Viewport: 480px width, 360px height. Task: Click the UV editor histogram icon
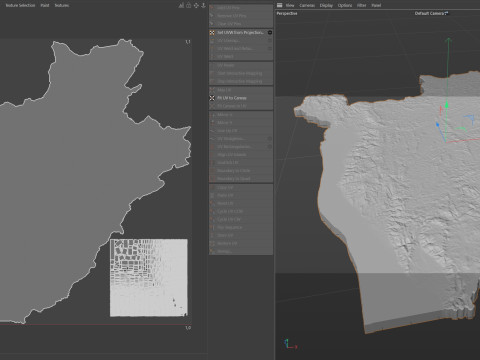click(x=181, y=5)
